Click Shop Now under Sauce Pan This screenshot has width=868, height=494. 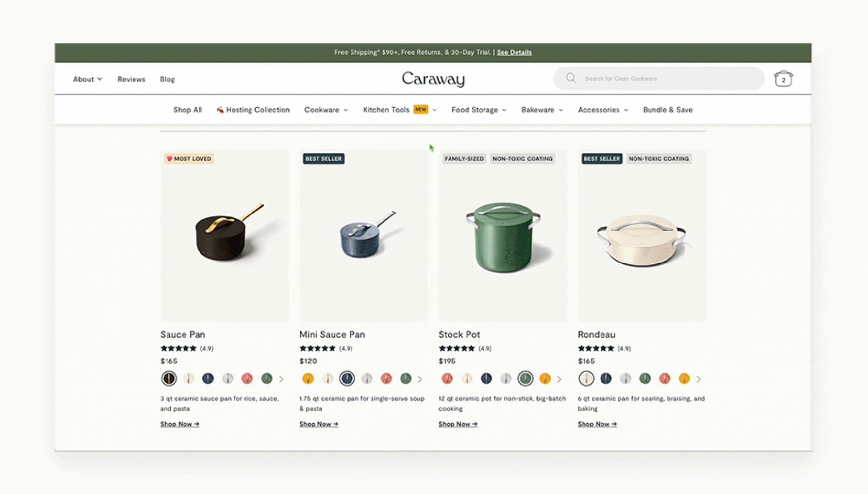180,424
